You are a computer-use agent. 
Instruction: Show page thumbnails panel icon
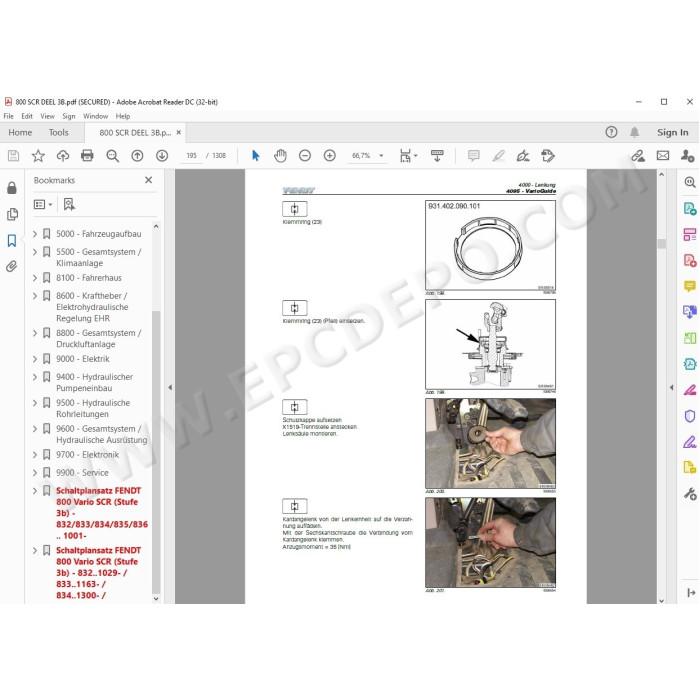(12, 214)
